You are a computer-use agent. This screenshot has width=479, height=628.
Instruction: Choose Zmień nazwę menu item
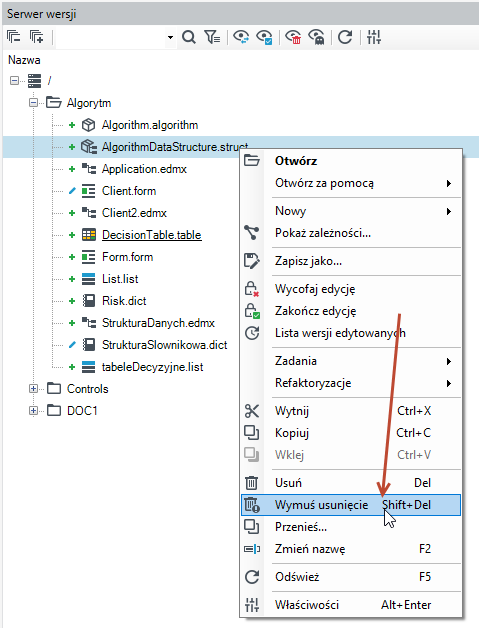(x=351, y=549)
